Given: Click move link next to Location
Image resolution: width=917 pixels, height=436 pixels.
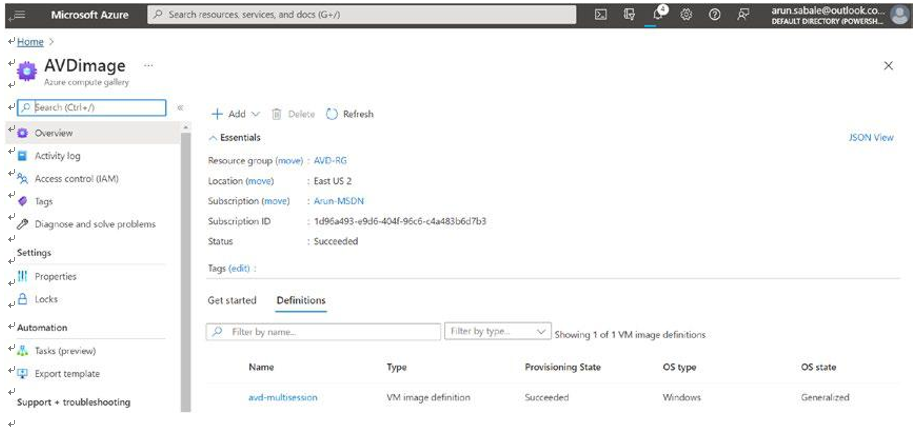Looking at the screenshot, I should pos(259,181).
